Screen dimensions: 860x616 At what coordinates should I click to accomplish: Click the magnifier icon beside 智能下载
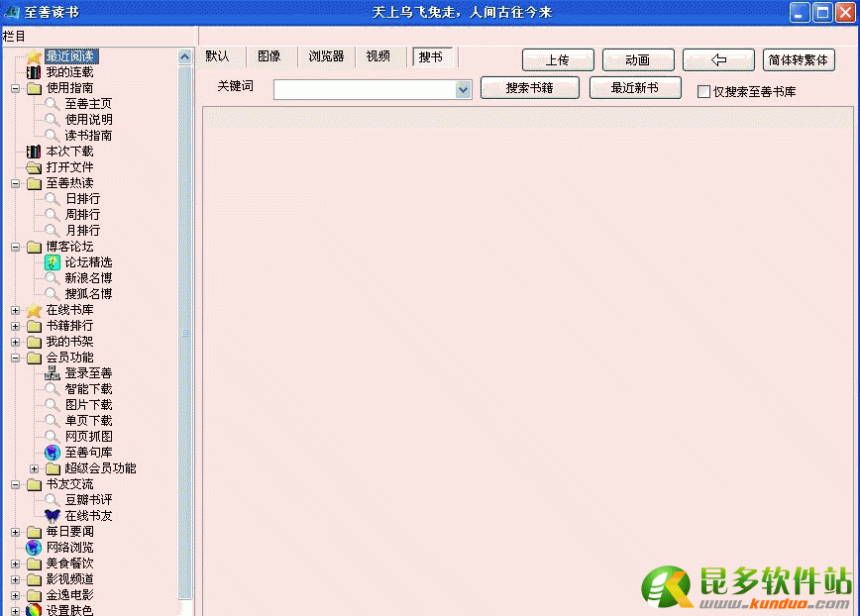click(53, 389)
